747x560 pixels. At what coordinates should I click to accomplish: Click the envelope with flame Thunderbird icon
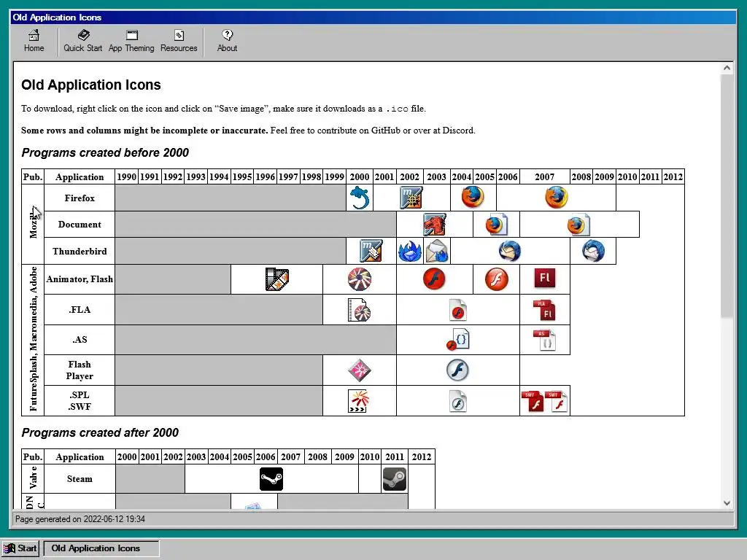[437, 251]
